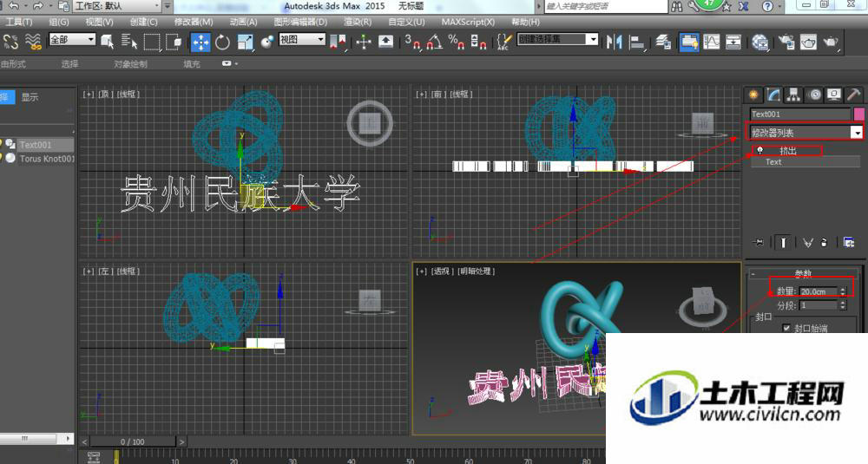Viewport: 868px width, 464px height.
Task: Click Use Pivot Point Center icon
Action: 338,42
